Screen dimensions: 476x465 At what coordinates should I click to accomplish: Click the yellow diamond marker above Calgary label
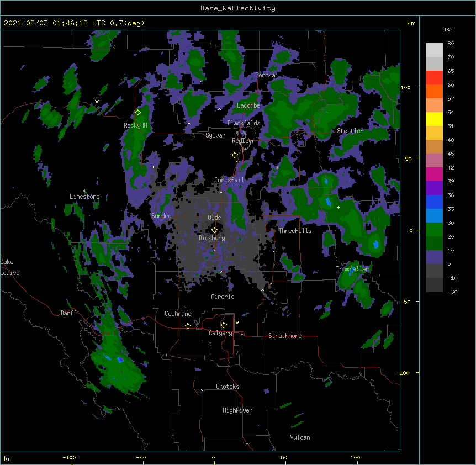click(224, 325)
